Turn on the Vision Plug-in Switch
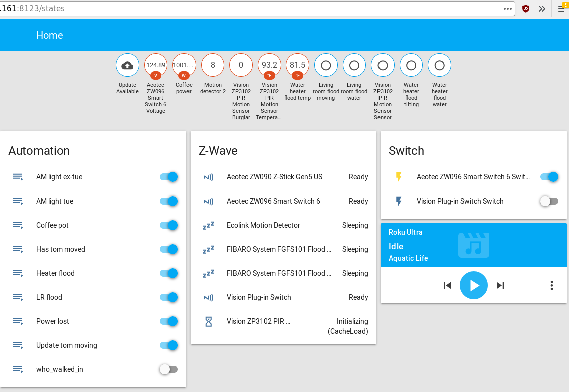 tap(549, 201)
